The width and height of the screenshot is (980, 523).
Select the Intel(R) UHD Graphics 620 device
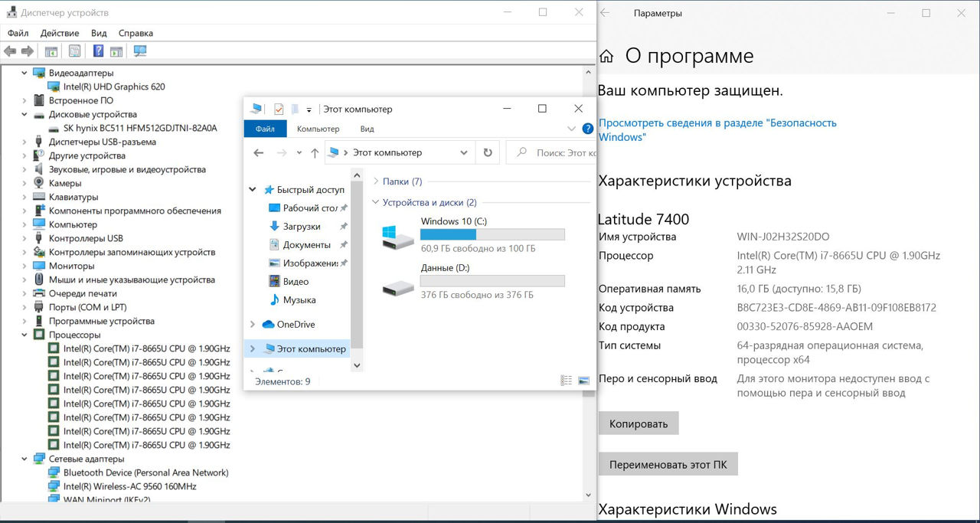114,87
